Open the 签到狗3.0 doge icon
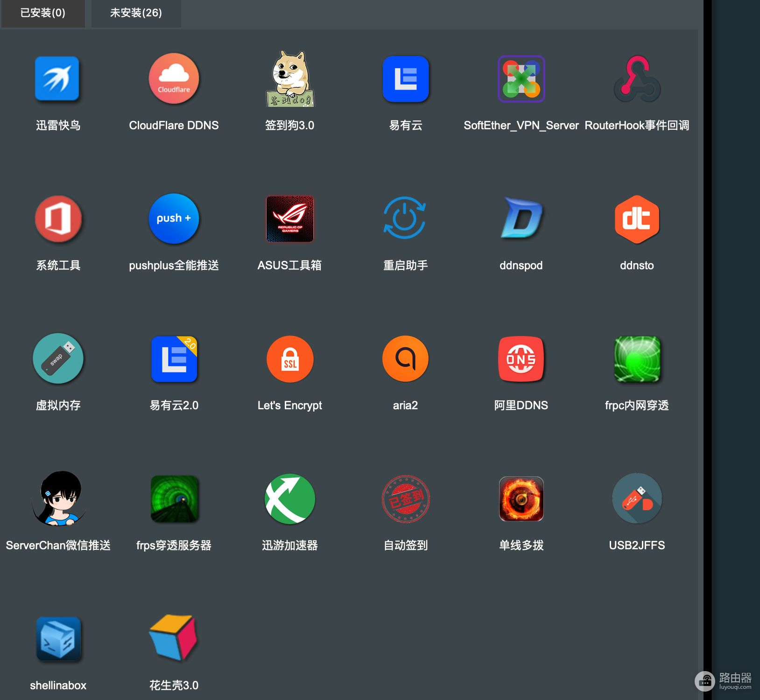This screenshot has width=760, height=700. [290, 79]
